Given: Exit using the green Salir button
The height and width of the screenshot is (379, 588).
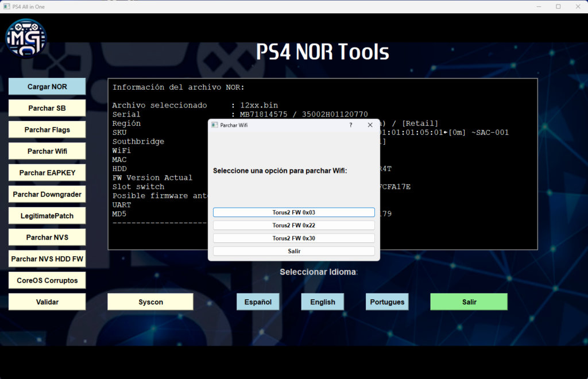Looking at the screenshot, I should click(469, 302).
